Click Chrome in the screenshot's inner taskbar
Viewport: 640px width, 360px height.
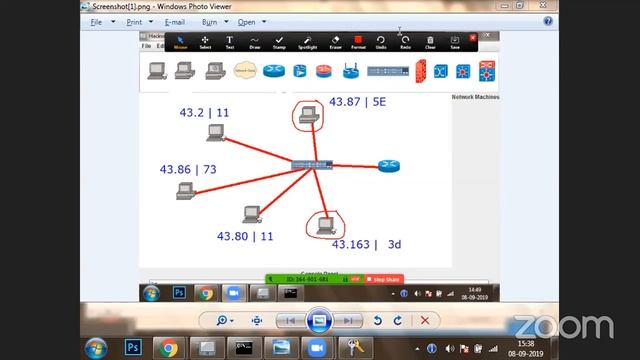(x=206, y=293)
